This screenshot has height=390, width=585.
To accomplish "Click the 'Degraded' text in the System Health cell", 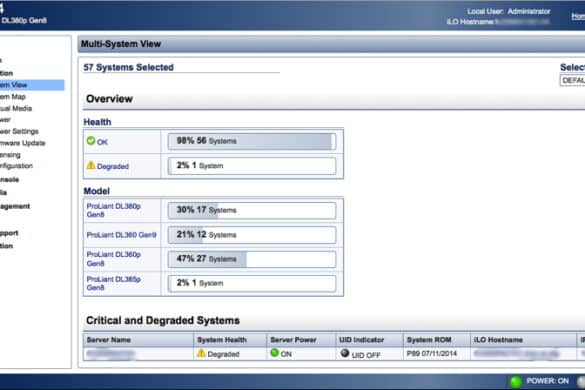I will (x=223, y=354).
